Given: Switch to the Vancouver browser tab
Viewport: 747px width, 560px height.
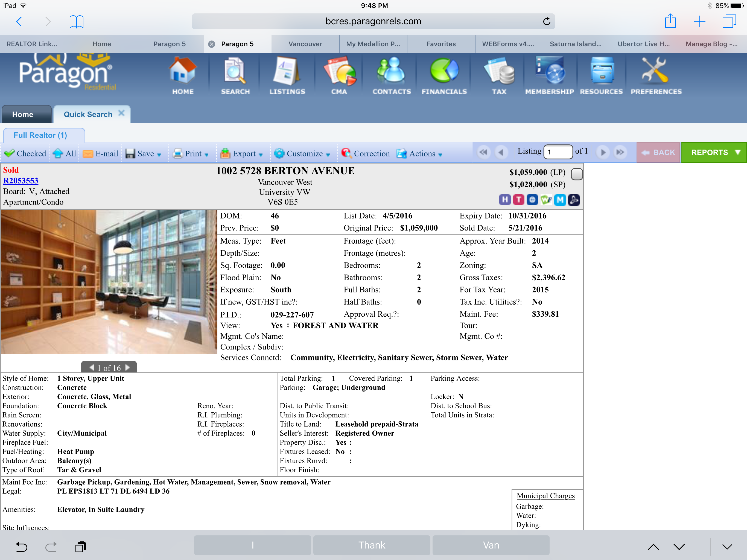Looking at the screenshot, I should (x=305, y=44).
